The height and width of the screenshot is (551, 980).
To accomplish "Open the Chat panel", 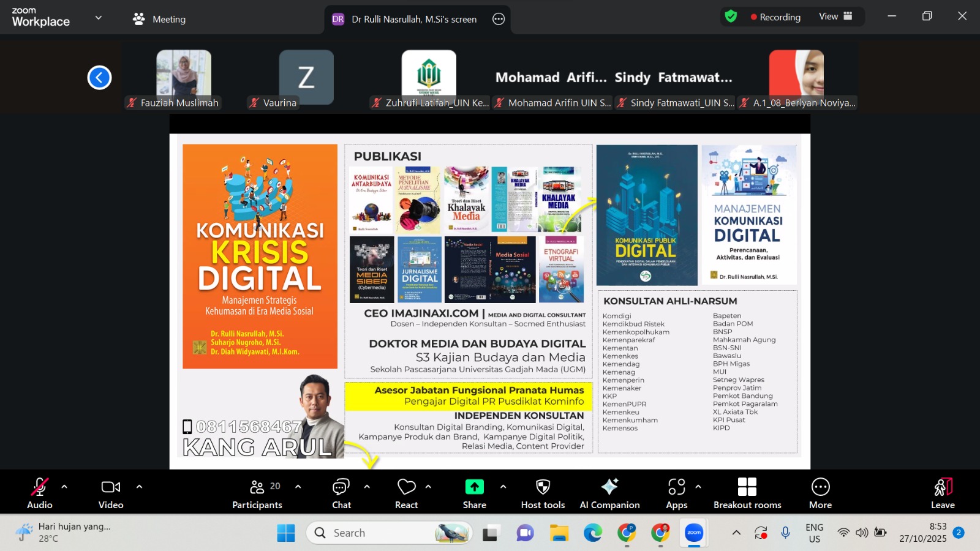I will click(341, 493).
